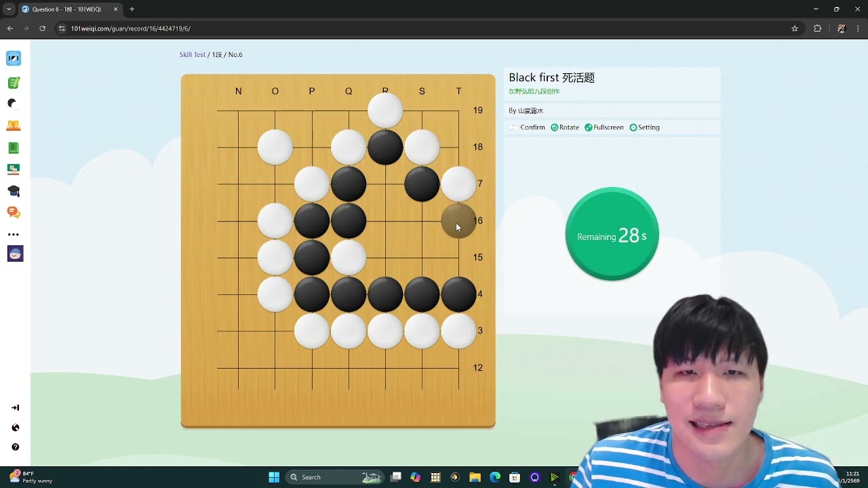Screen dimensions: 868x488
Task: Click the Rotate board icon
Action: click(x=555, y=127)
